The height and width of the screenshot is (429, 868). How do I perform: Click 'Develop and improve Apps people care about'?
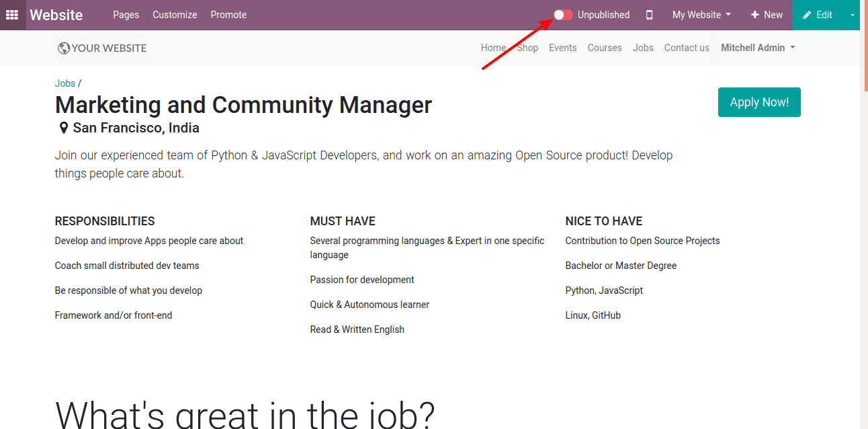pos(149,241)
